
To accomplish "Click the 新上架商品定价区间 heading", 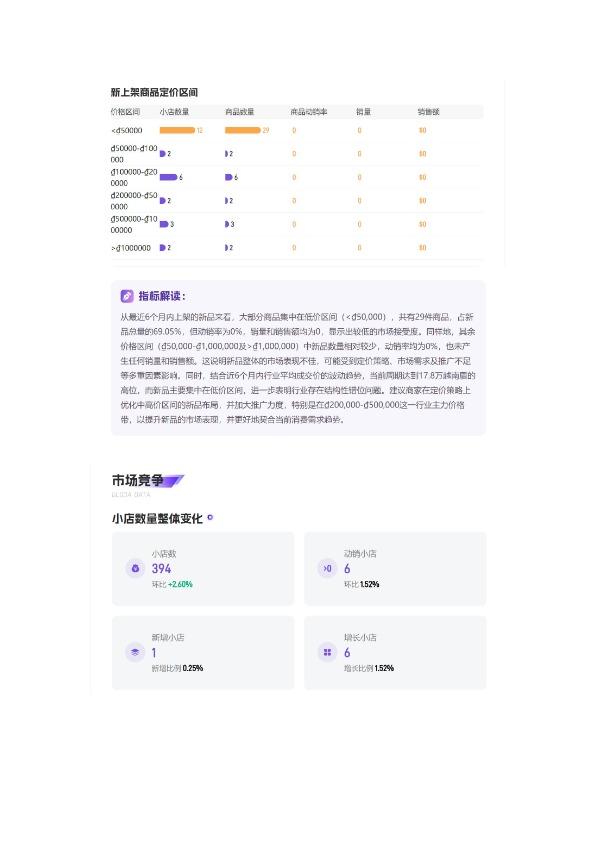I will point(155,92).
